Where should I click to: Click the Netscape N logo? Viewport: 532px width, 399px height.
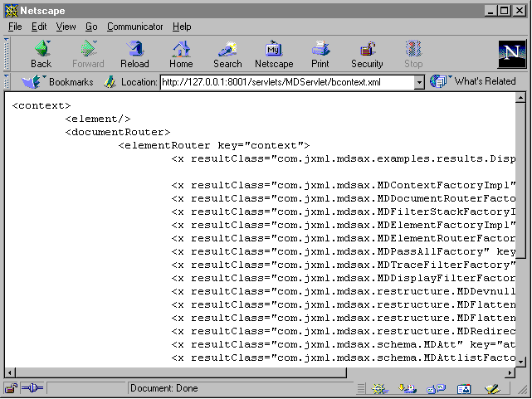tap(511, 54)
